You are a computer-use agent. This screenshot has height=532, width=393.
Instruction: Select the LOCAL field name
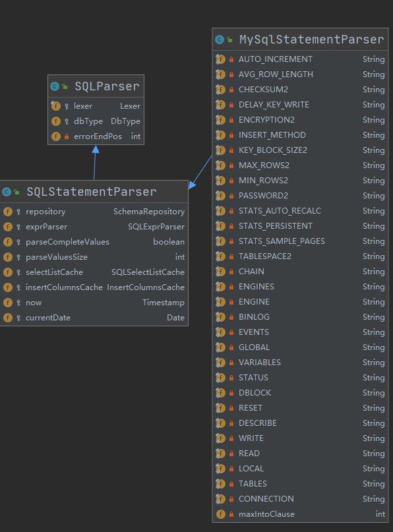coord(251,469)
